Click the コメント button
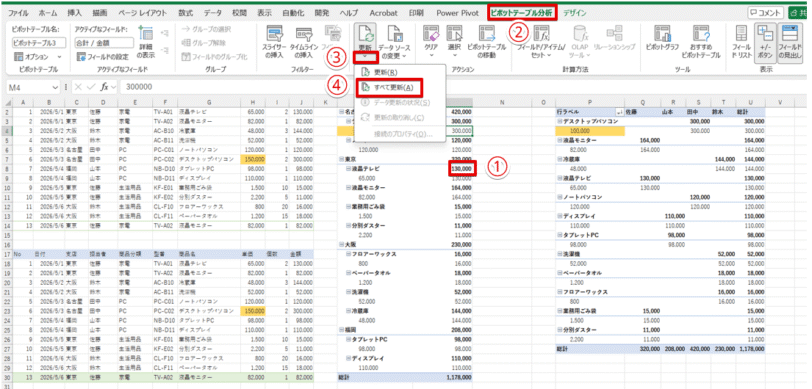 tap(765, 13)
